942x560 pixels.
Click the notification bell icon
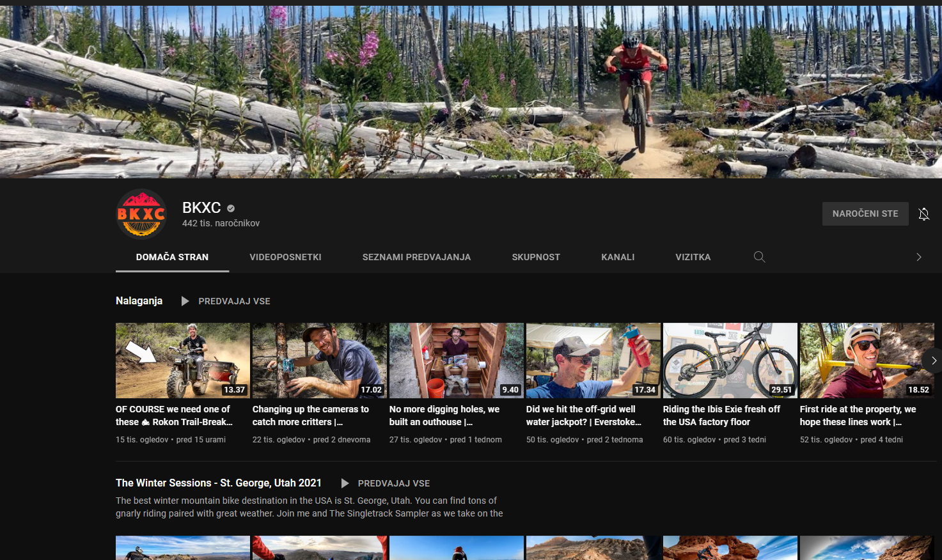[x=923, y=214]
